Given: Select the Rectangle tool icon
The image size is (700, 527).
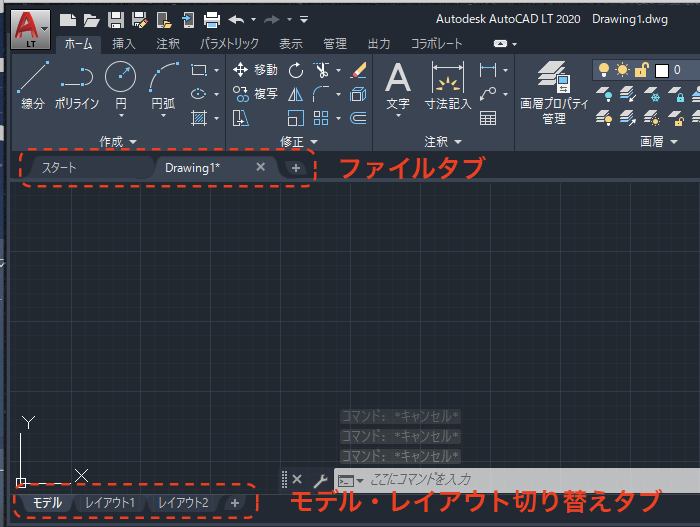Looking at the screenshot, I should pos(199,70).
